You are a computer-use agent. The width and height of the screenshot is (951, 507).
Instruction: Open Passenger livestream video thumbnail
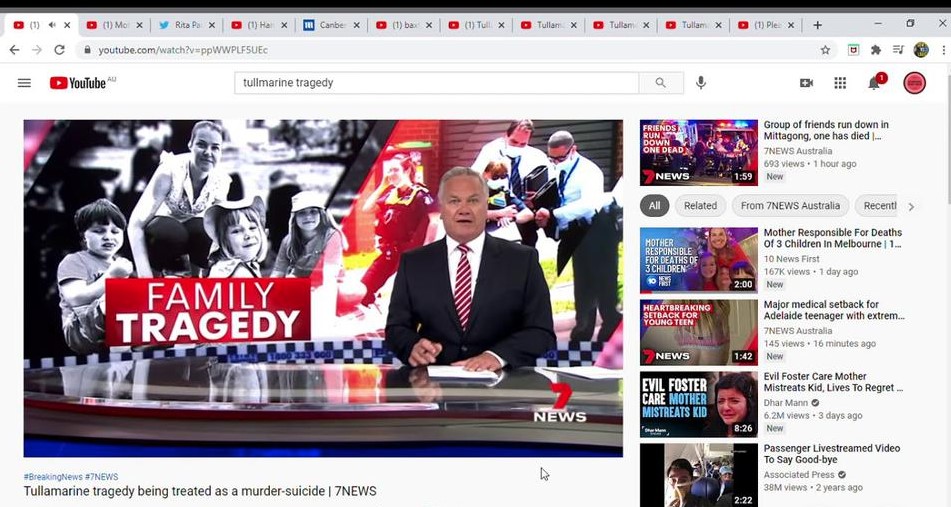(699, 475)
